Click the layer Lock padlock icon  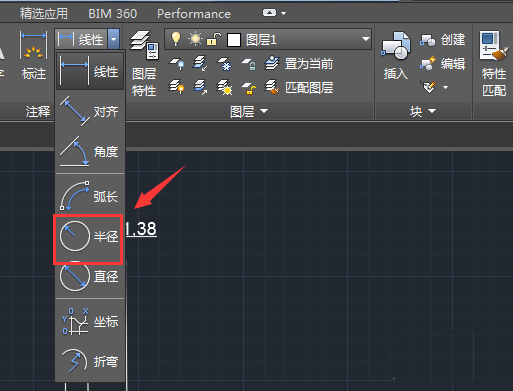pos(248,64)
